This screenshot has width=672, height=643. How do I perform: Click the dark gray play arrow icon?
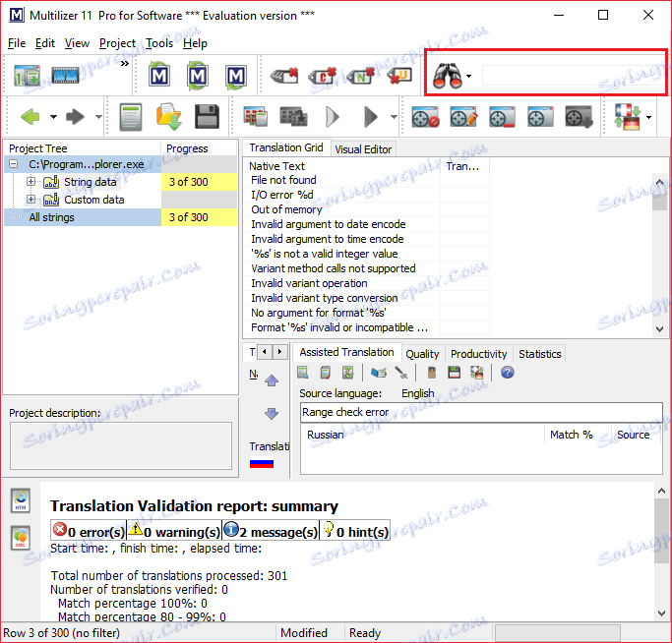coord(371,117)
